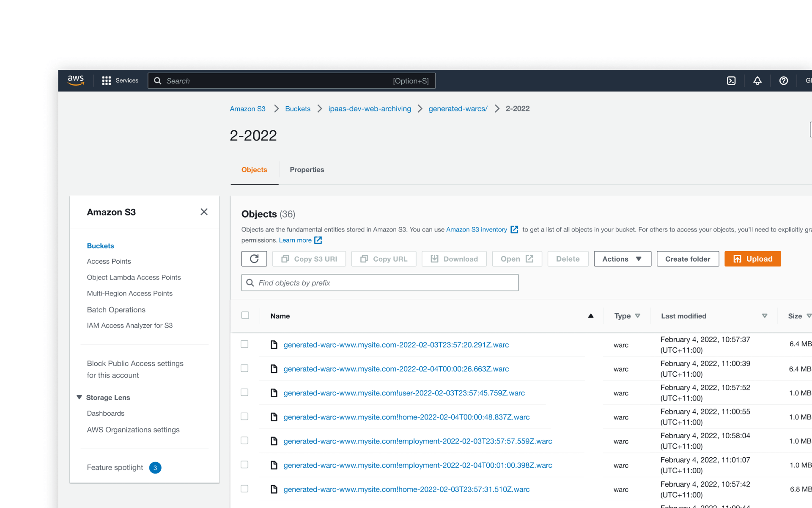Screen dimensions: 812x508
Task: Click the AWS logo home icon
Action: coord(76,80)
